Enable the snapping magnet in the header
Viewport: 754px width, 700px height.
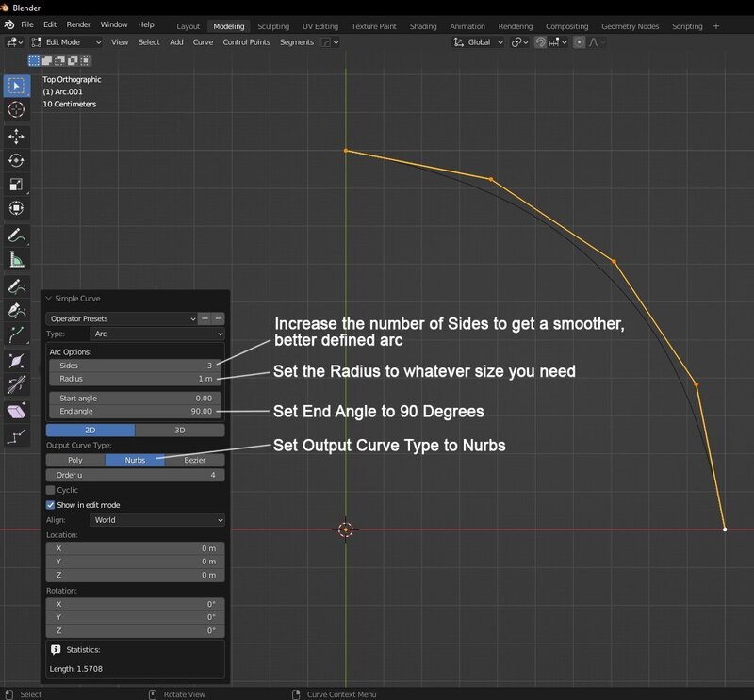tap(539, 42)
